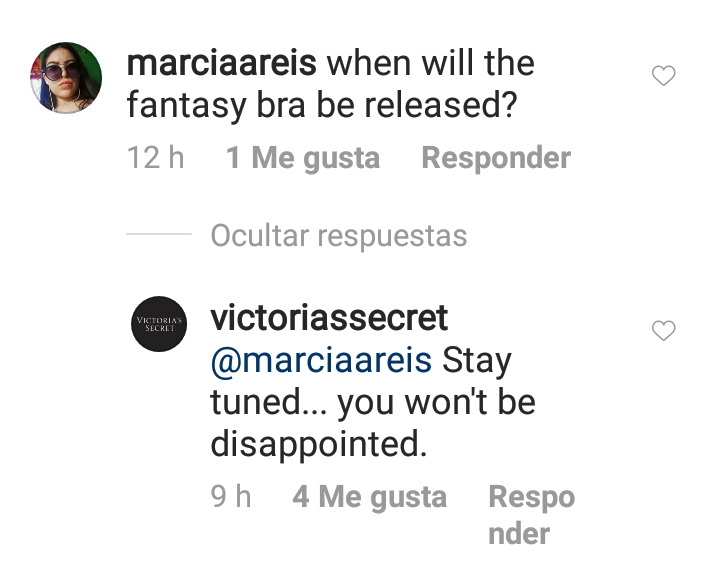Screen dimensions: 719x562
Task: Open the Victoria's Secret logo avatar
Action: [159, 324]
